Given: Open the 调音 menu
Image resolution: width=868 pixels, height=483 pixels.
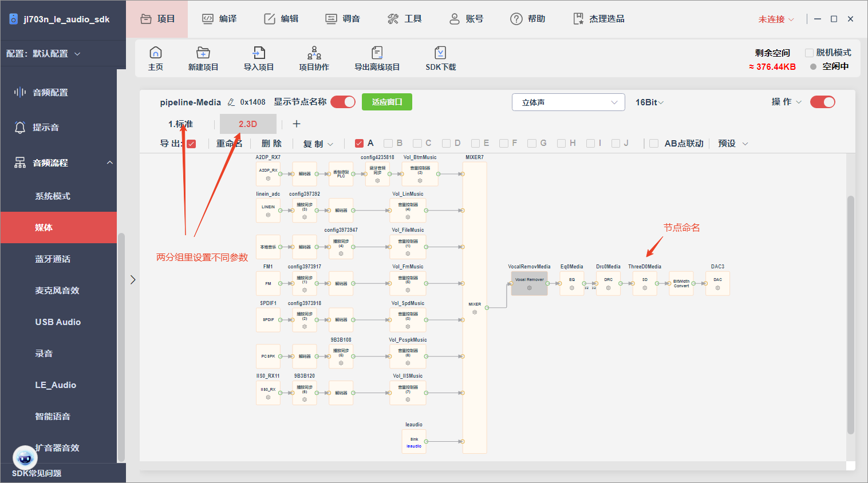Looking at the screenshot, I should click(342, 19).
